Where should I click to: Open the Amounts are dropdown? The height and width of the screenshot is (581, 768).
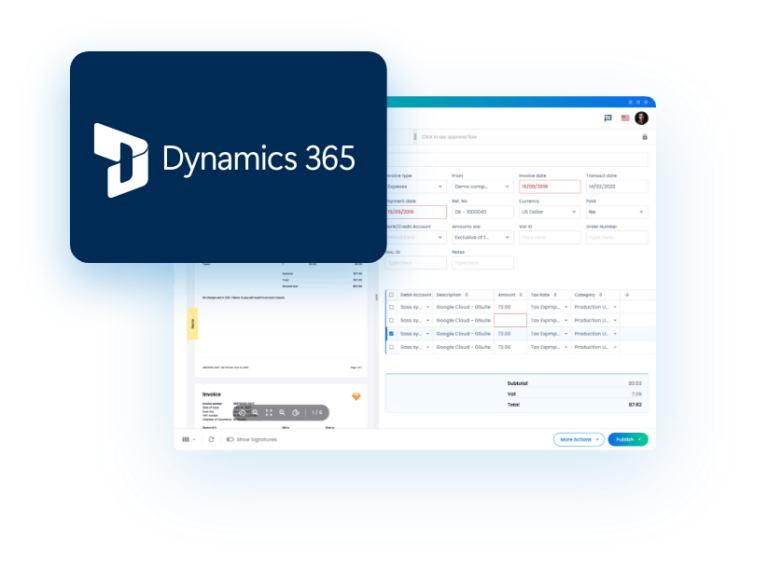point(482,238)
